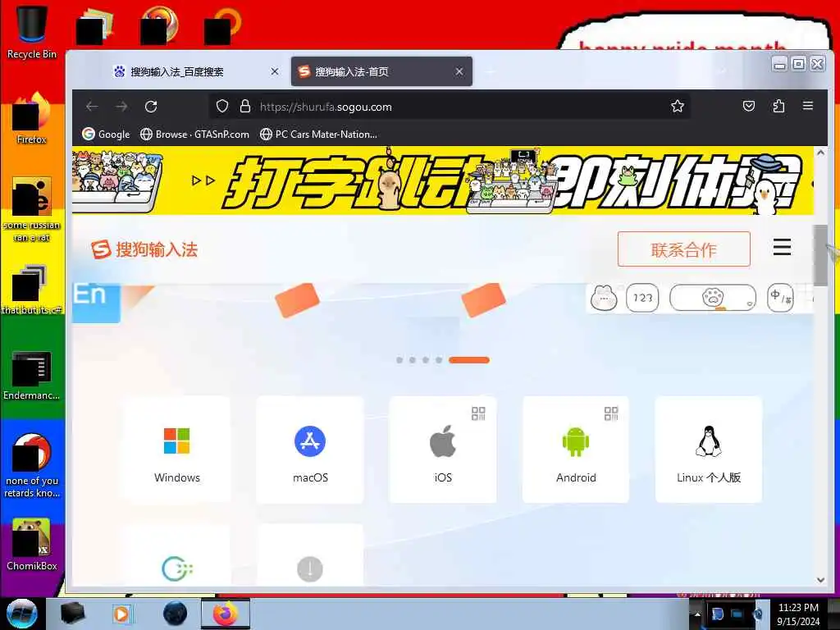Open the 'some russian ran a rat' desktop icon
Viewport: 840px width, 630px height.
(32, 209)
